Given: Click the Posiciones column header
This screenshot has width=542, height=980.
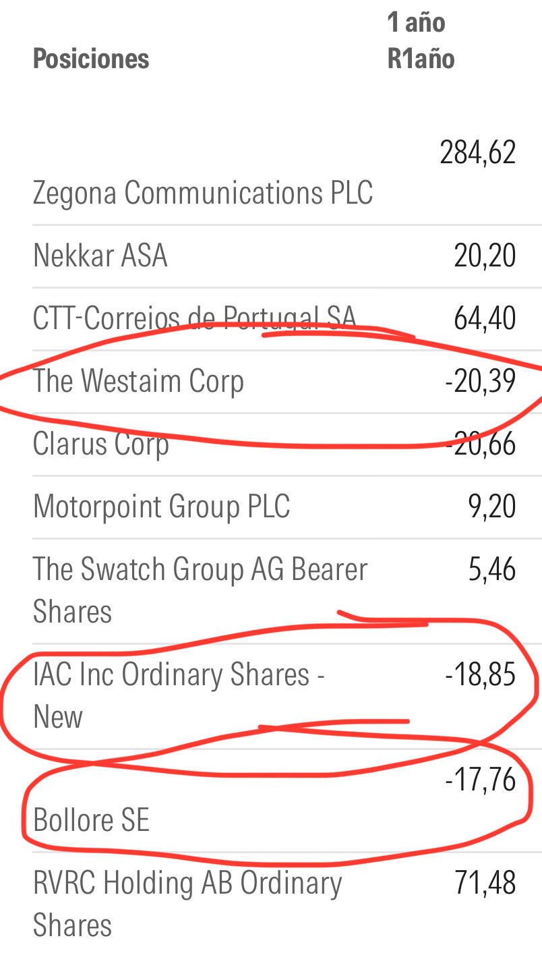Looking at the screenshot, I should (x=91, y=59).
